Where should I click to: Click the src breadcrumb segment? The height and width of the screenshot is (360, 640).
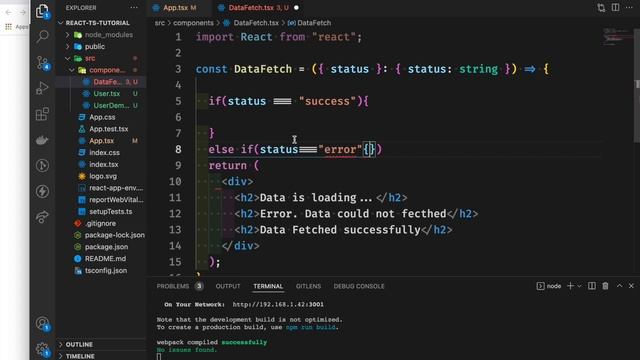160,23
